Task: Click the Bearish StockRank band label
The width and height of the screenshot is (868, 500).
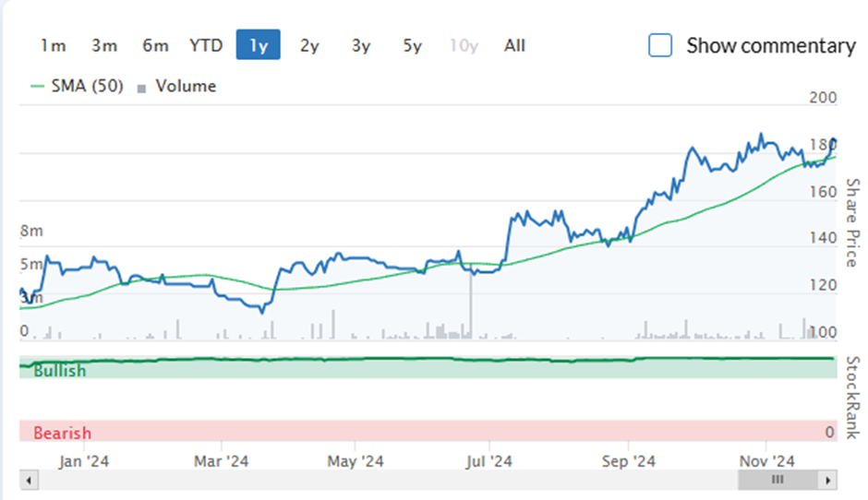Action: 62,433
